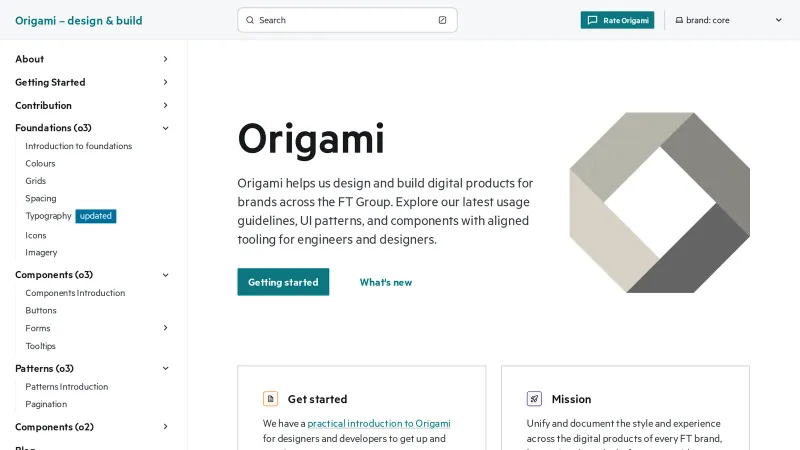This screenshot has height=450, width=800.
Task: Focus the Search input field
Action: (345, 20)
